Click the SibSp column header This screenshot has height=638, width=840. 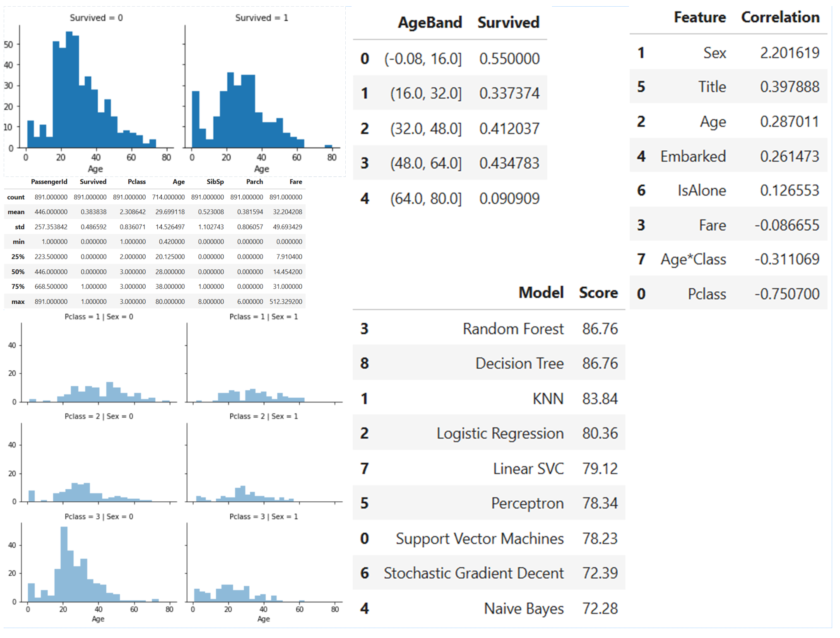[x=215, y=181]
